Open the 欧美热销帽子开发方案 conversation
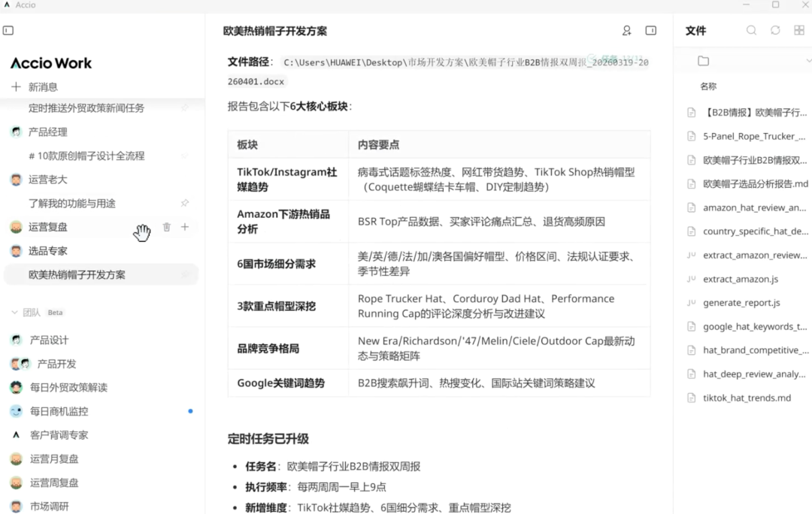This screenshot has height=514, width=812. (x=101, y=274)
